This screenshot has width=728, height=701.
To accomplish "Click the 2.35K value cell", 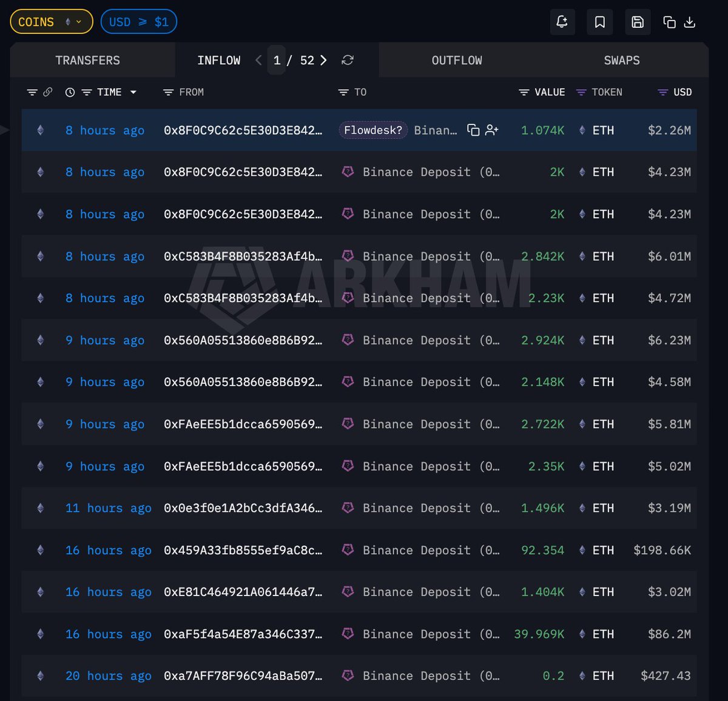I will (x=547, y=466).
